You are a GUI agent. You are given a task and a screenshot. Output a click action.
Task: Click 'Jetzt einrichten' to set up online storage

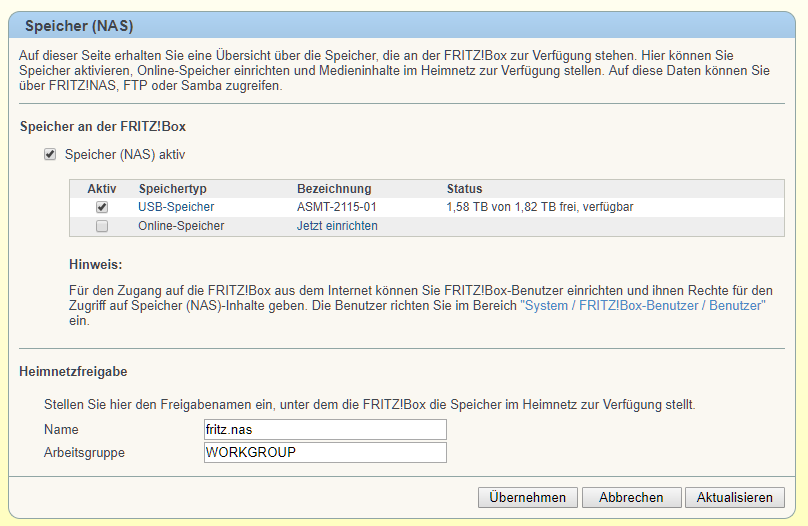click(337, 226)
